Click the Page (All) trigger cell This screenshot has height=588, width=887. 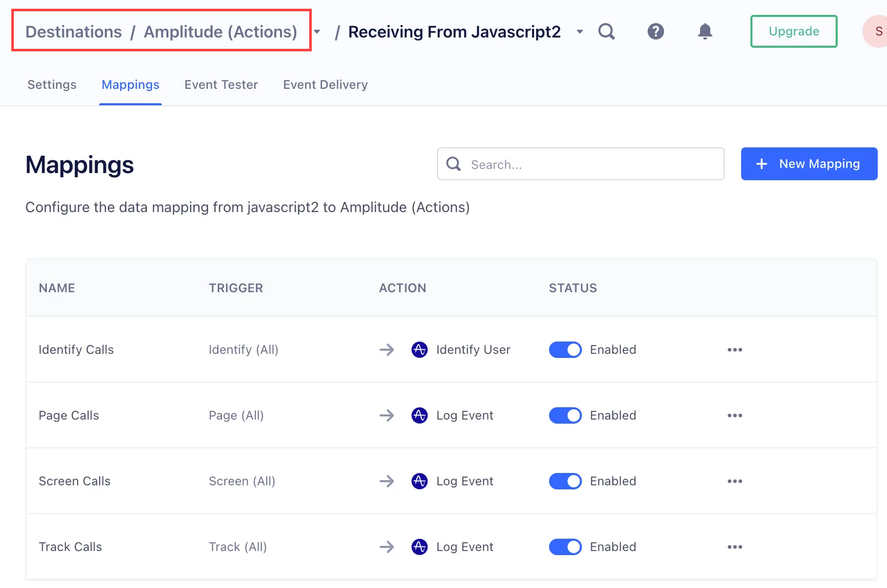click(236, 415)
